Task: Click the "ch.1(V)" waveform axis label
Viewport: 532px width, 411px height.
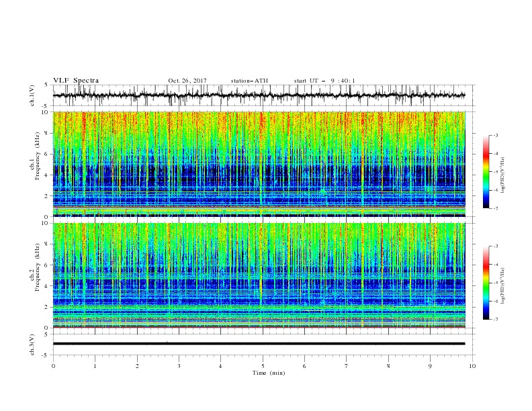Action: 32,95
